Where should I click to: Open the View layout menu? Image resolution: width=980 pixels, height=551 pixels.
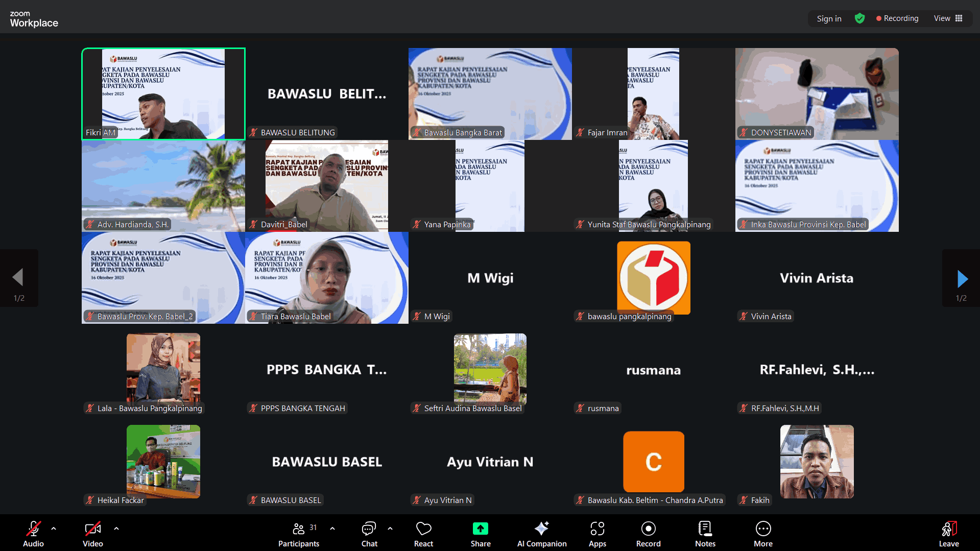pyautogui.click(x=948, y=18)
